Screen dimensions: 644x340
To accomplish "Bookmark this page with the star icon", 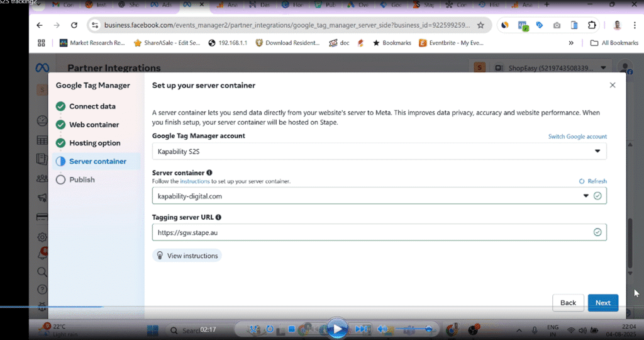I will point(480,25).
